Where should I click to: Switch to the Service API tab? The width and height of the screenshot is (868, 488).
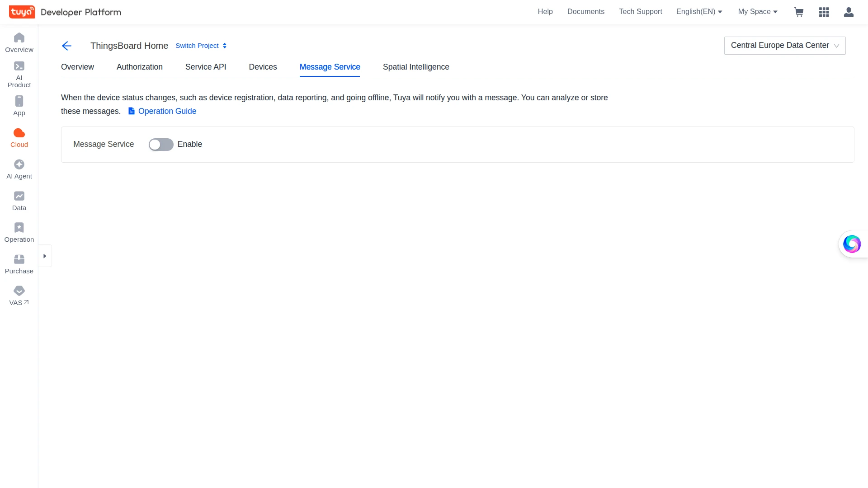point(206,67)
